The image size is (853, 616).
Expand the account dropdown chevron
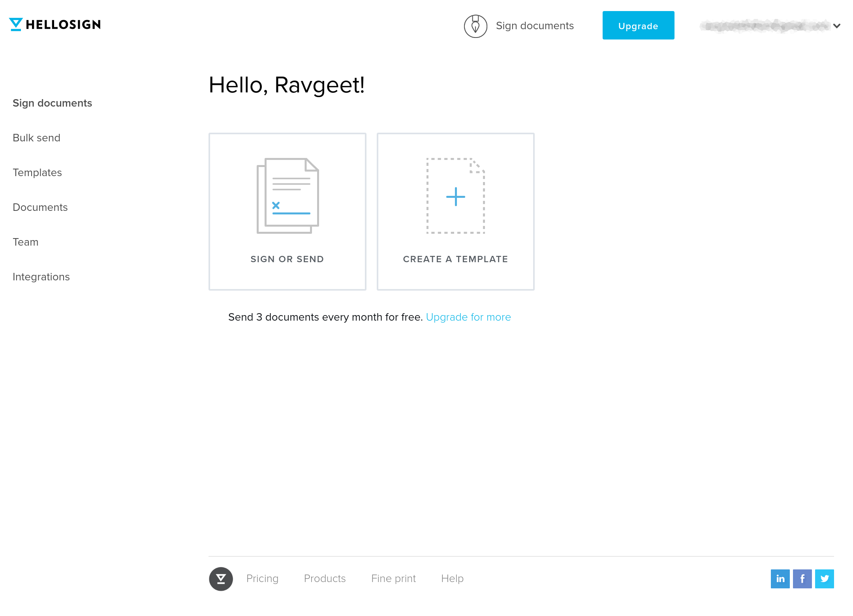[x=837, y=26]
